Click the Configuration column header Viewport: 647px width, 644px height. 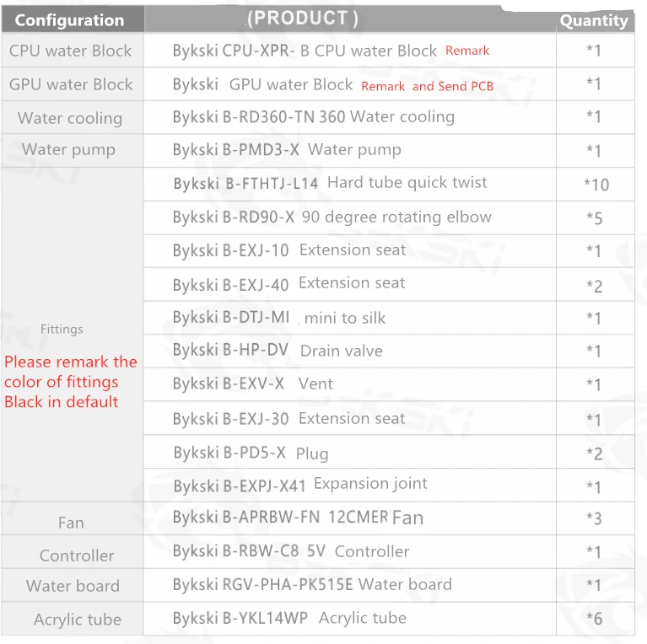tap(69, 20)
